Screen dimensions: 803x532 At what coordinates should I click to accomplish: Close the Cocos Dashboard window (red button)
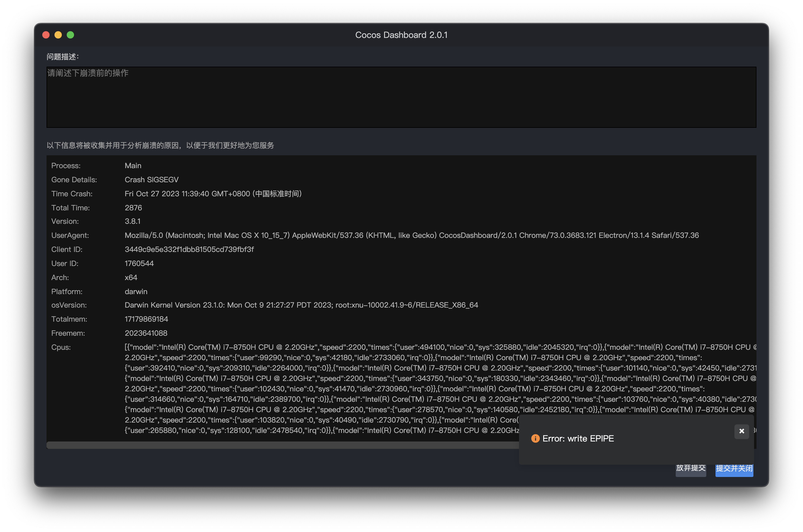[x=46, y=35]
